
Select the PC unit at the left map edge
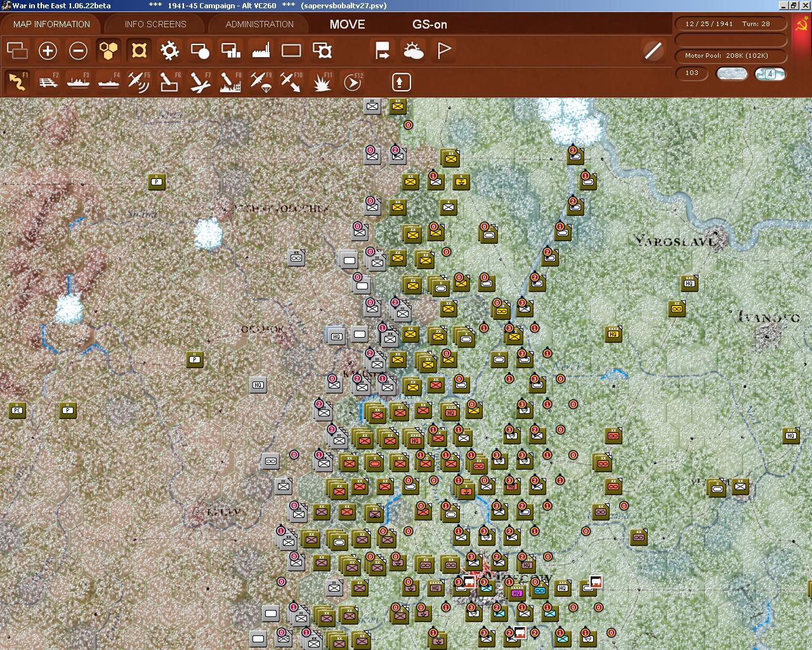click(17, 411)
